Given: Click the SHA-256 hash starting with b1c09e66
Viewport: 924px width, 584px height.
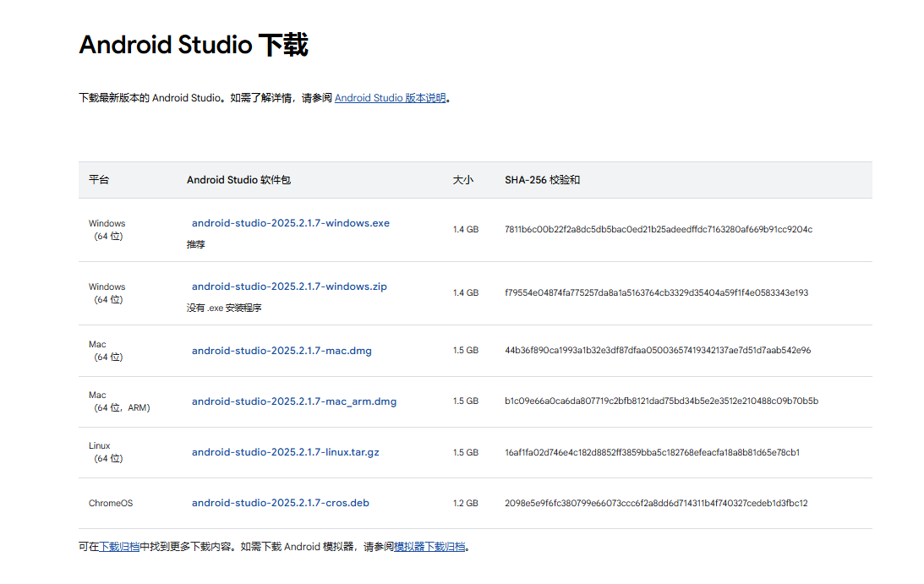Looking at the screenshot, I should click(x=661, y=401).
